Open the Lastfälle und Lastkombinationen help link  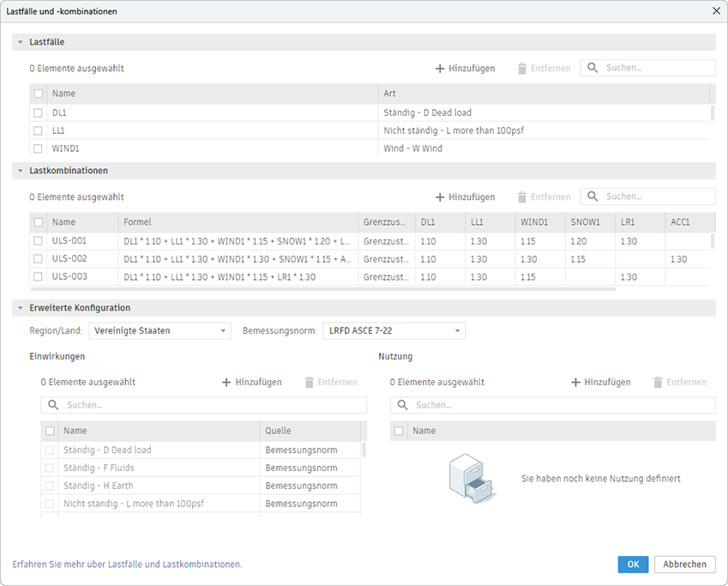point(127,565)
